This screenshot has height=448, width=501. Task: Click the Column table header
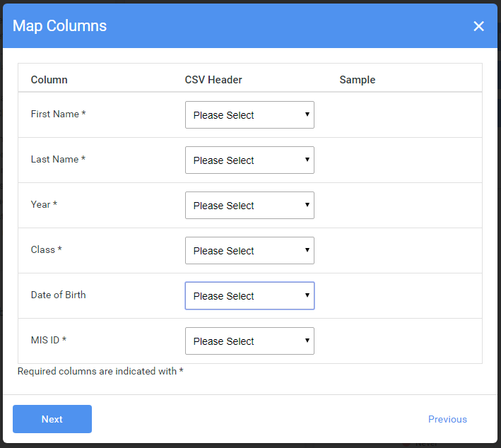tap(49, 80)
